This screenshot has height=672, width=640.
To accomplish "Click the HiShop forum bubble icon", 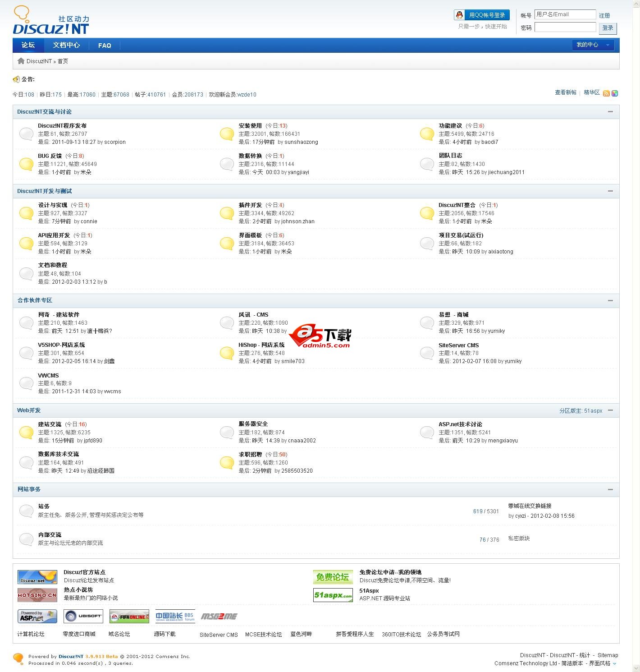I will click(x=227, y=353).
